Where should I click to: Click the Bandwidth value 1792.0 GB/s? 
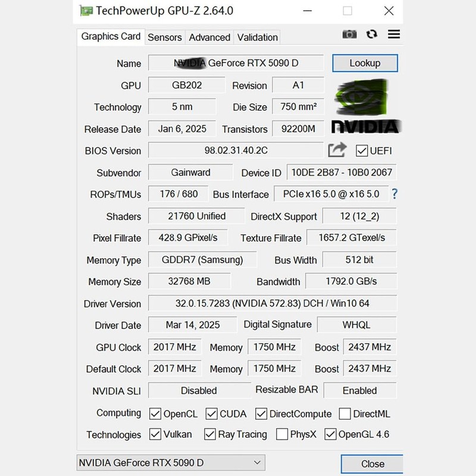[x=351, y=281]
